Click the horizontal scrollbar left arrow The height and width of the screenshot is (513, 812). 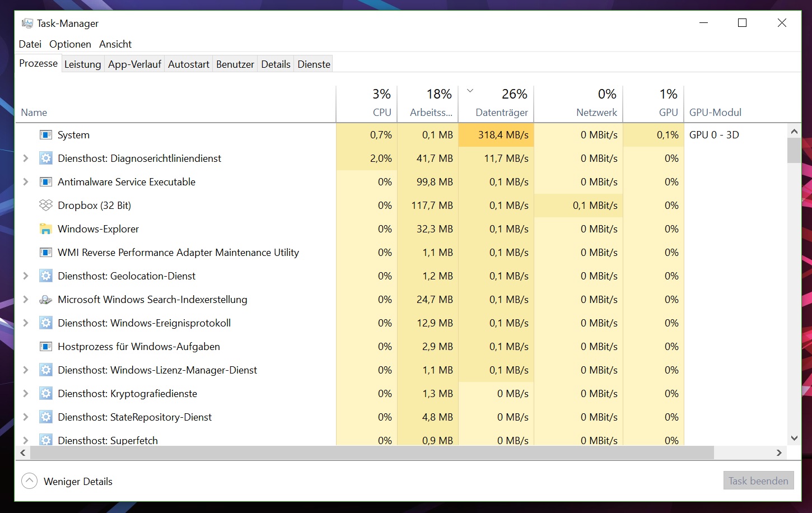point(23,453)
